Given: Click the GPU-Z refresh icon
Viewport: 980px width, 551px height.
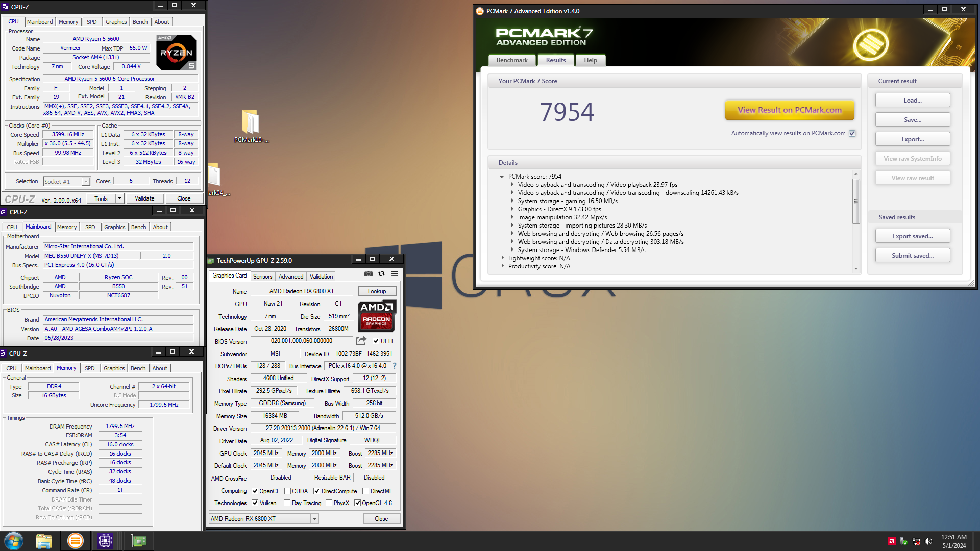Looking at the screenshot, I should click(x=381, y=273).
